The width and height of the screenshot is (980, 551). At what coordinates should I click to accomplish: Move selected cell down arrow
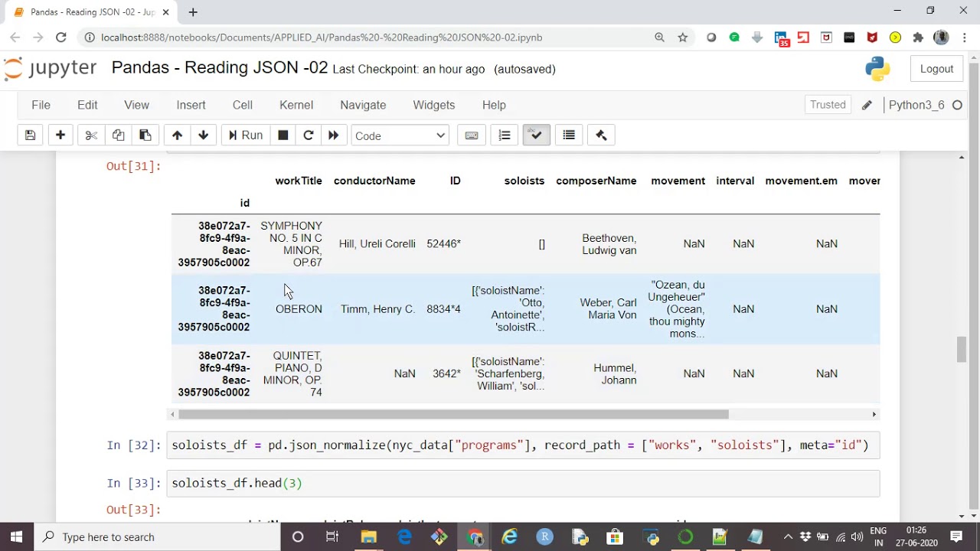click(204, 135)
